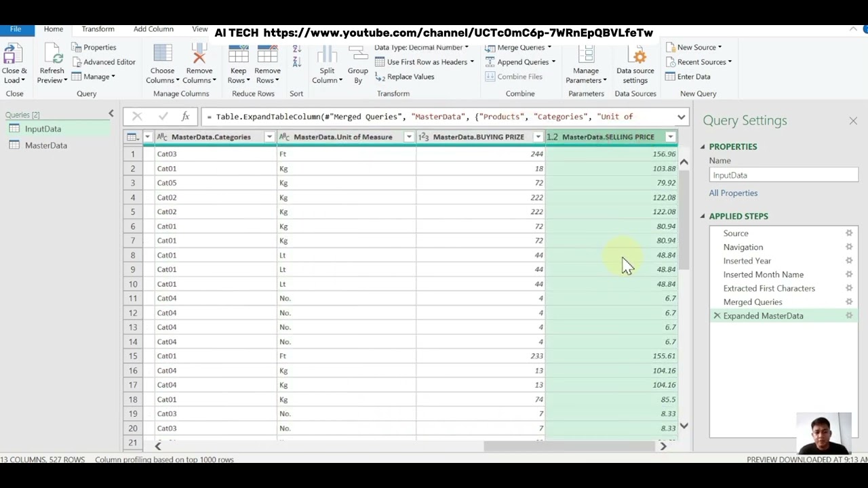
Task: Open settings gear for Navigation step
Action: coord(849,247)
